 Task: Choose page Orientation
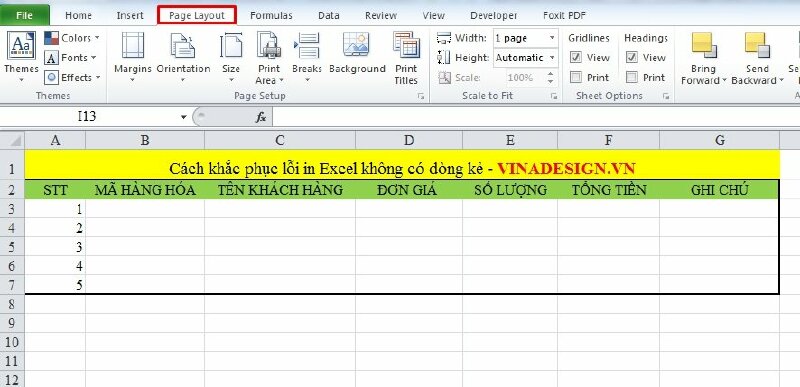click(183, 58)
